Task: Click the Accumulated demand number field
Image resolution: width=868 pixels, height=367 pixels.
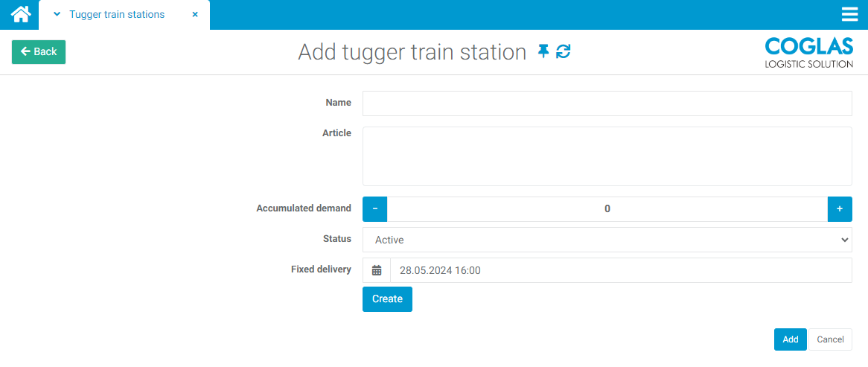Action: 607,209
